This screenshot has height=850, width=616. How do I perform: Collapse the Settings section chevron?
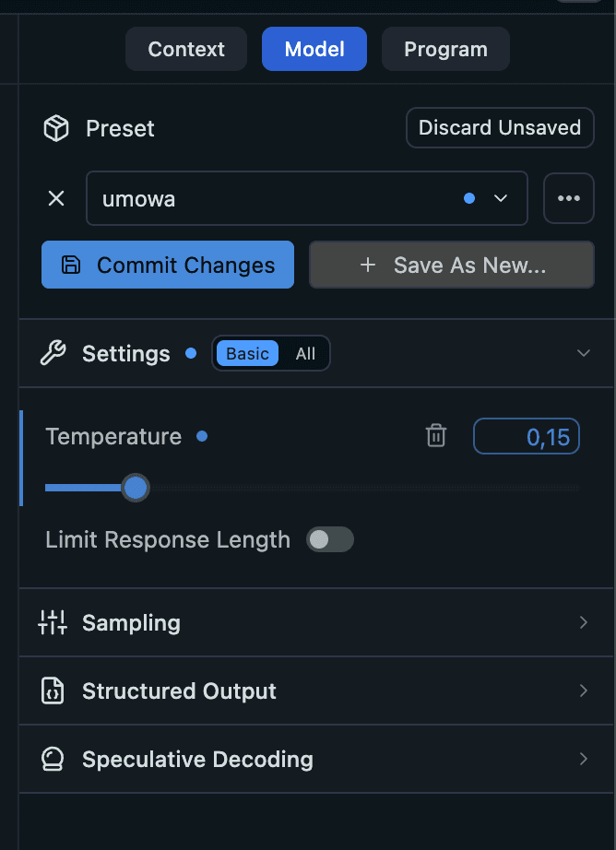583,353
